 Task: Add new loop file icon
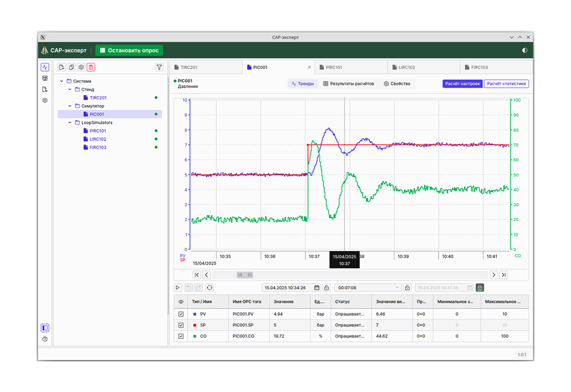pos(62,67)
